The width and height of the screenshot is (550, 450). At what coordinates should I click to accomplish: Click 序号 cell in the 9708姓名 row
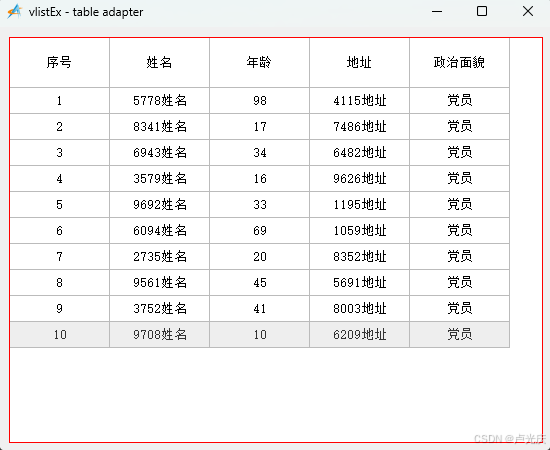pos(60,335)
